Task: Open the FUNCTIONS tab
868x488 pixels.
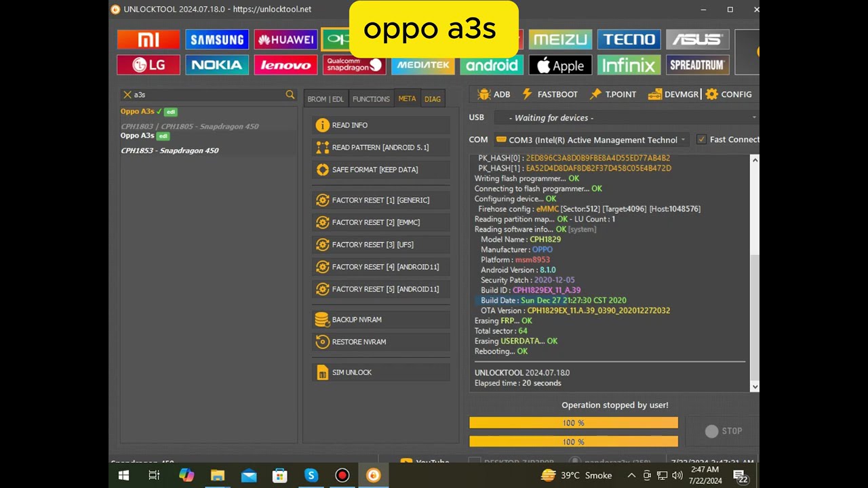Action: [x=371, y=99]
